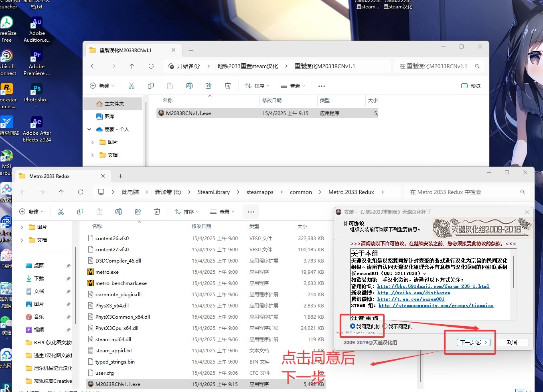Open 新建 dropdown in 重製漢化M2033RCNv1.1 window
This screenshot has width=543, height=392.
tap(102, 86)
